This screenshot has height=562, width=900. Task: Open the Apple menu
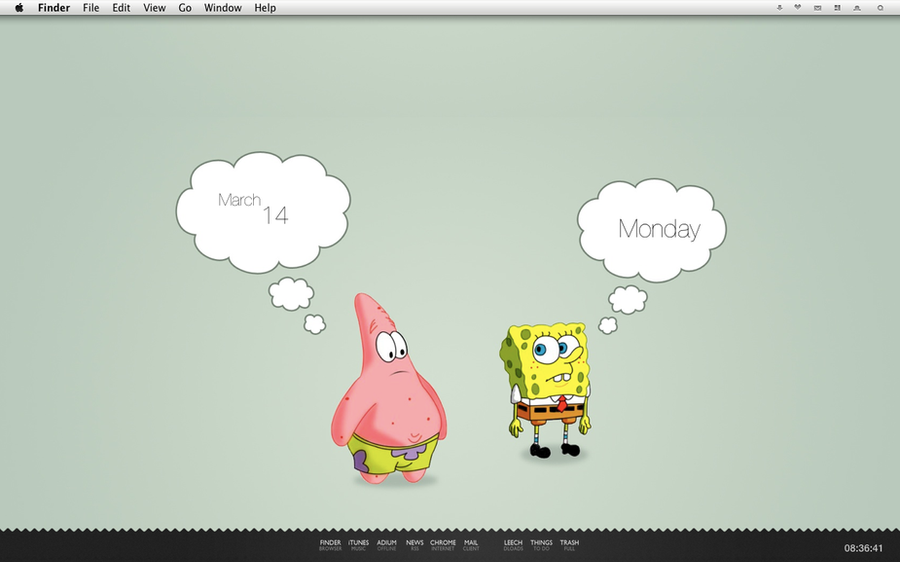tap(19, 8)
